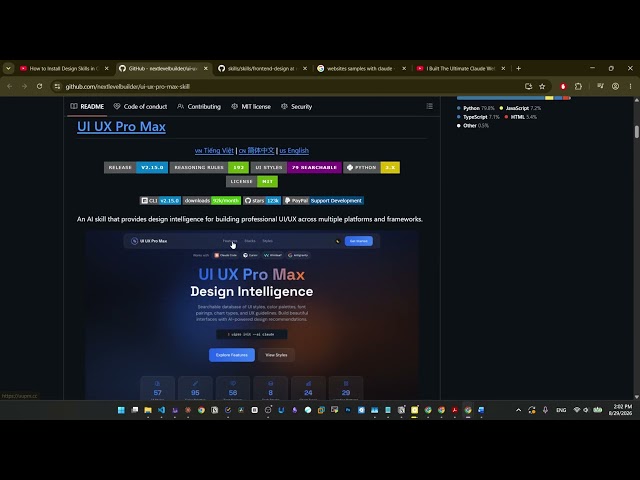The width and height of the screenshot is (640, 480).
Task: Reload the current page
Action: coord(40,87)
